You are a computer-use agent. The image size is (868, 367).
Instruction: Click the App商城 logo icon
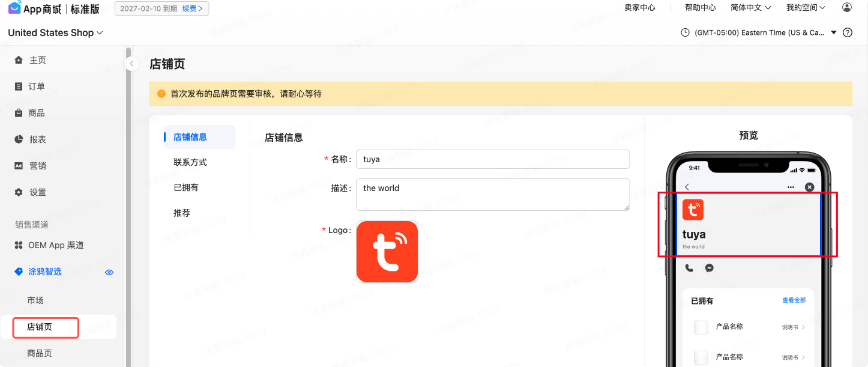(x=14, y=8)
